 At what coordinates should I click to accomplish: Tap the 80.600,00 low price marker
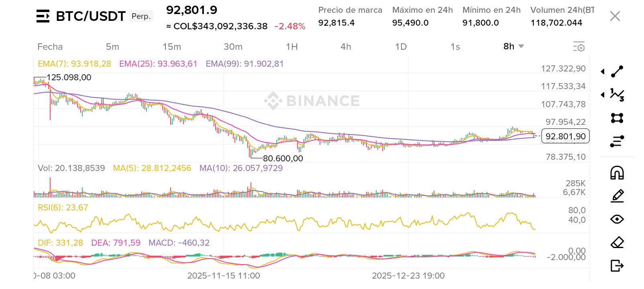[283, 159]
